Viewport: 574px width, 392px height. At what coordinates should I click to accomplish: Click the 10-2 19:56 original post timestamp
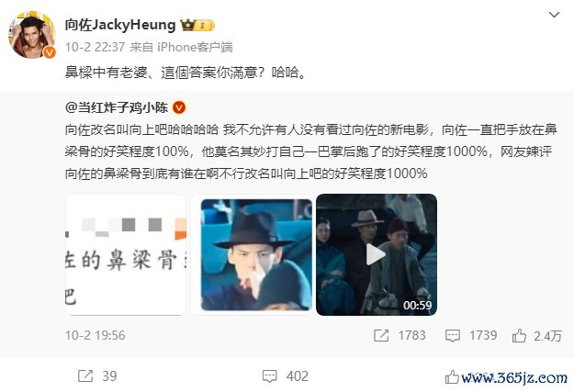pos(96,335)
